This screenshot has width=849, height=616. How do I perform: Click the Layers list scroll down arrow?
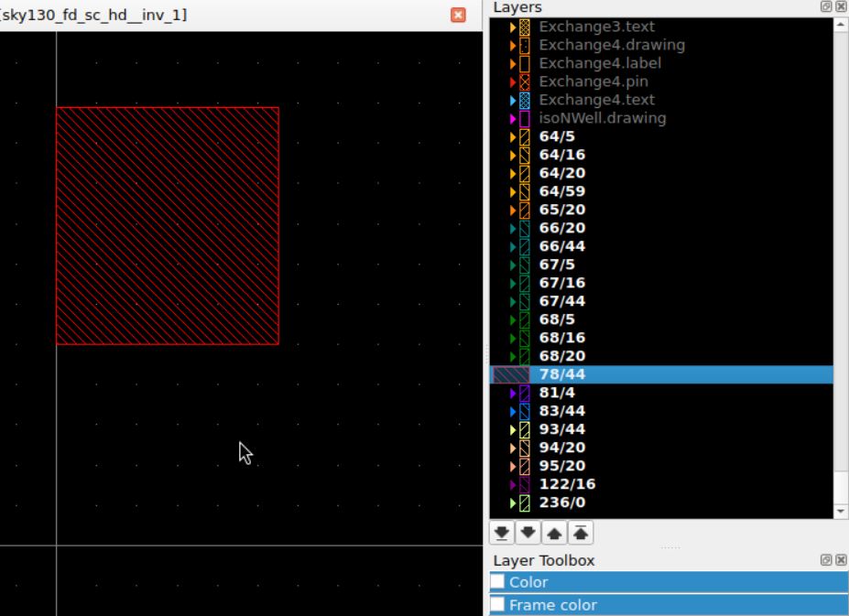pyautogui.click(x=841, y=512)
